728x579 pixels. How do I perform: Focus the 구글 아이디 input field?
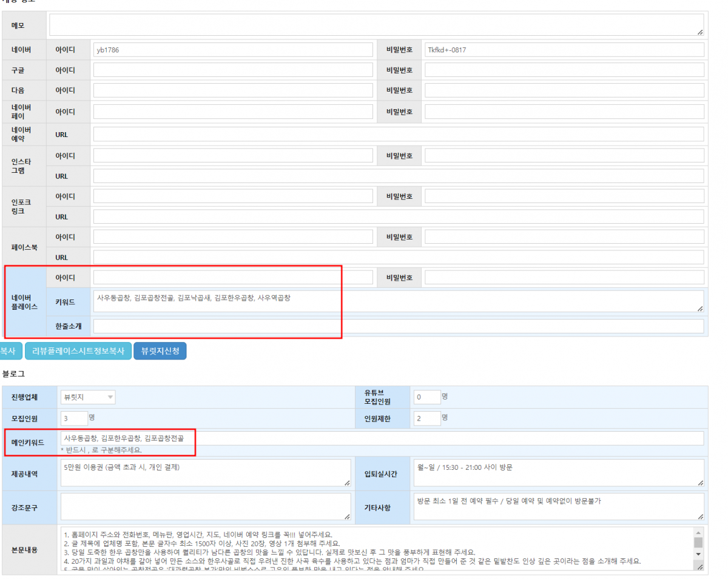[233, 70]
